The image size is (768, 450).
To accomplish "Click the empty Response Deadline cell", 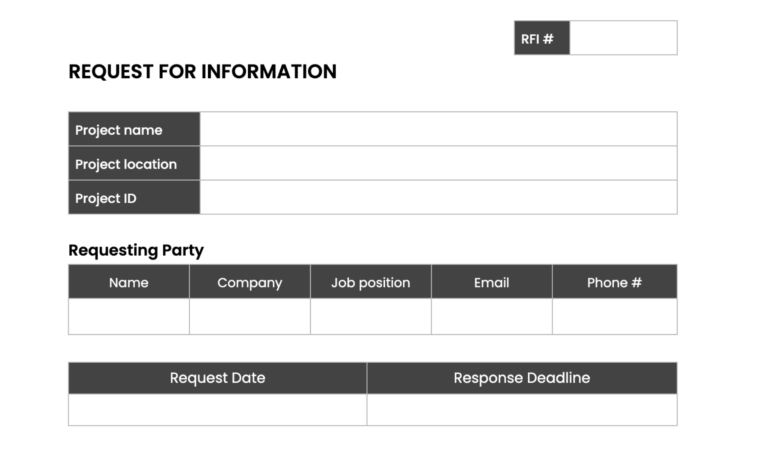I will [x=522, y=410].
